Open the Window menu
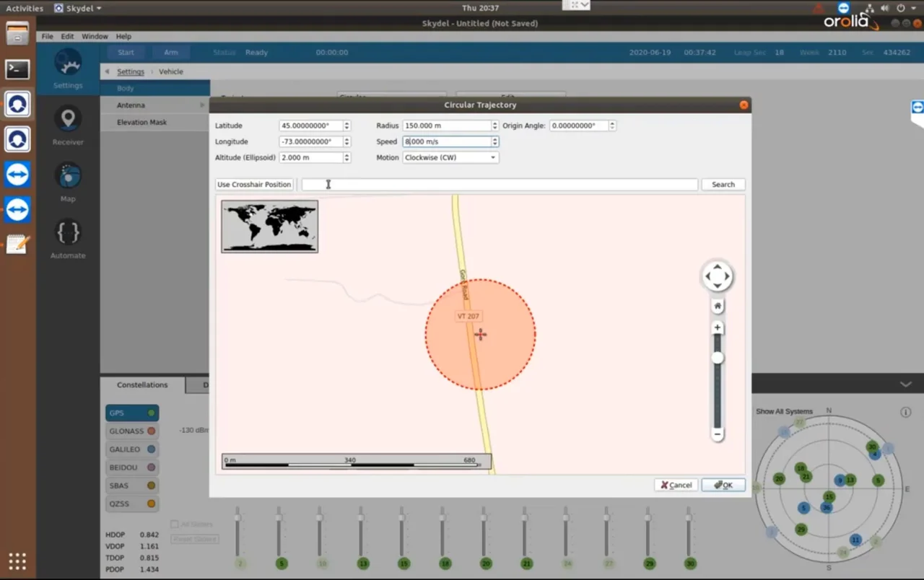This screenshot has width=924, height=580. coord(95,36)
